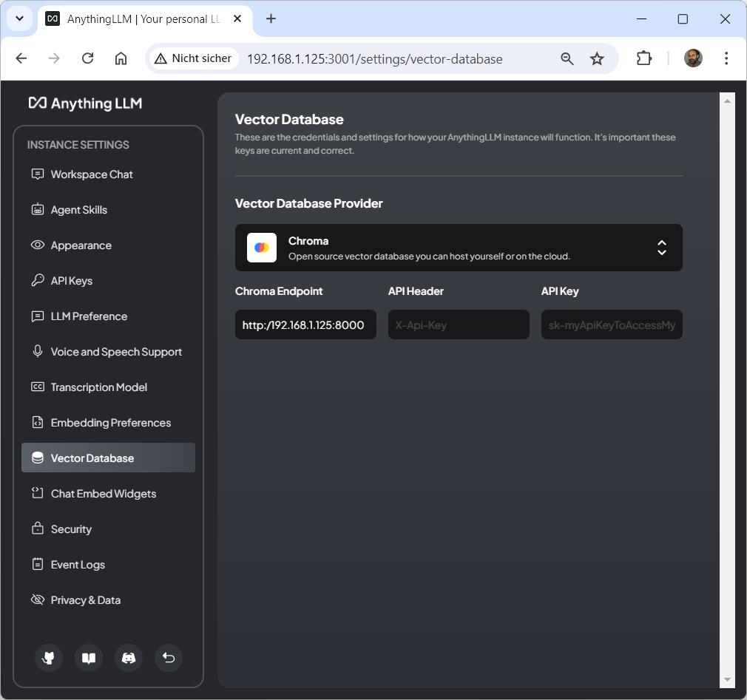Click the Discord icon in sidebar footer
Image resolution: width=747 pixels, height=700 pixels.
coord(129,657)
